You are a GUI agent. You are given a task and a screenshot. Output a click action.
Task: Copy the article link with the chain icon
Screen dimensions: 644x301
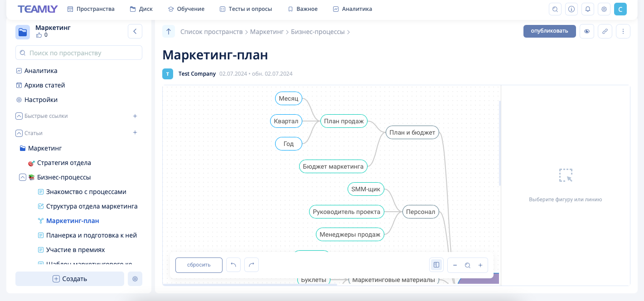pos(605,31)
